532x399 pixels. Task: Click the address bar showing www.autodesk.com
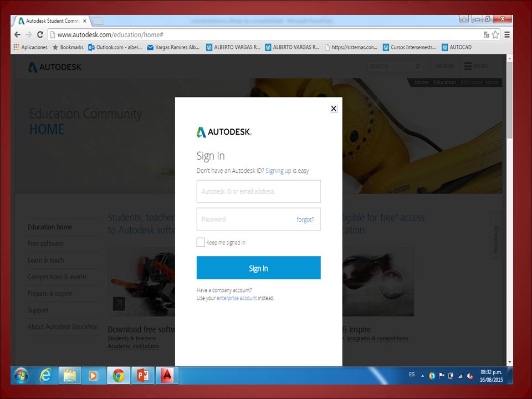click(x=265, y=34)
